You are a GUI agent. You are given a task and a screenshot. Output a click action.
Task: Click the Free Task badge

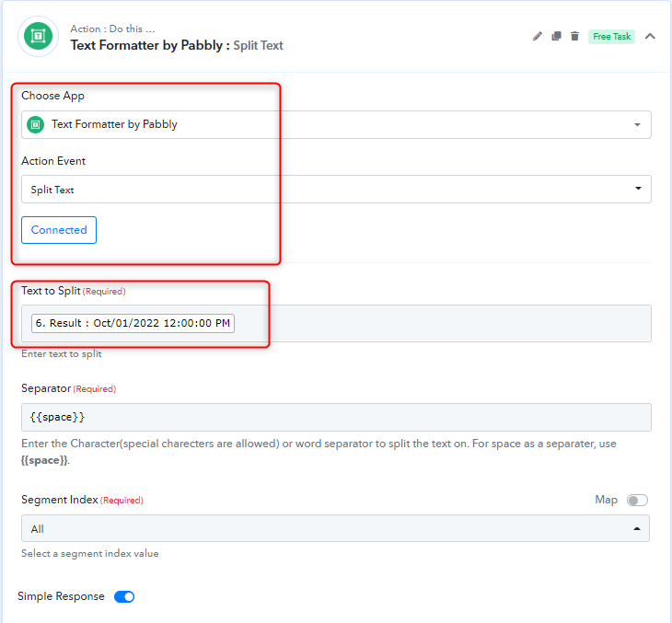tap(611, 37)
